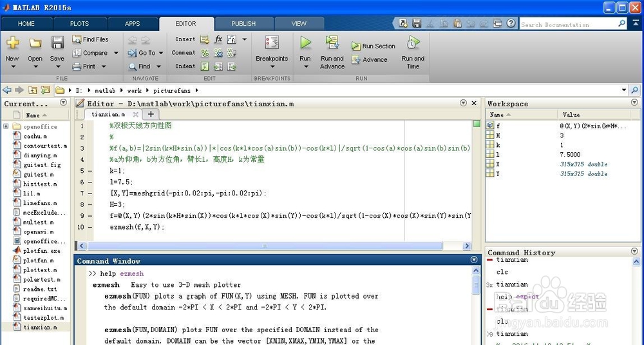Open the Workspace panel actions menu
The height and width of the screenshot is (345, 644).
[634, 103]
